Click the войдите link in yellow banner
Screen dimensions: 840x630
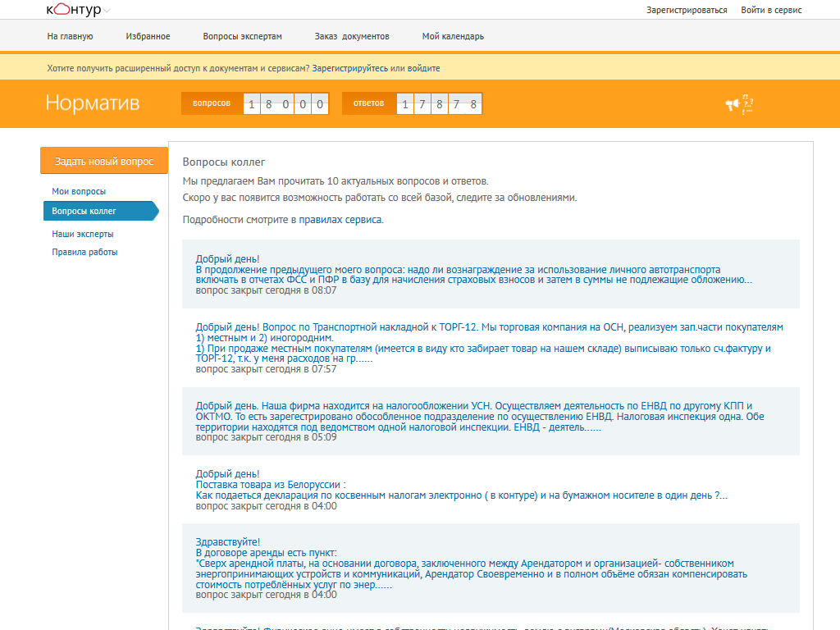(424, 68)
